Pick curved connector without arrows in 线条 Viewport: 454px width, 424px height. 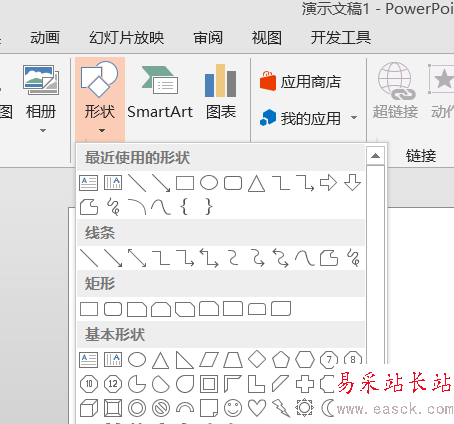233,258
